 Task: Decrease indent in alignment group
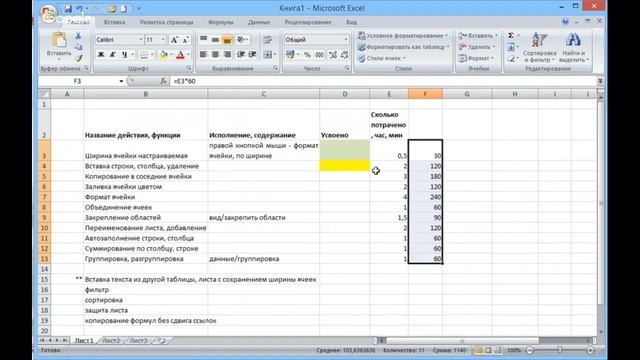point(241,54)
